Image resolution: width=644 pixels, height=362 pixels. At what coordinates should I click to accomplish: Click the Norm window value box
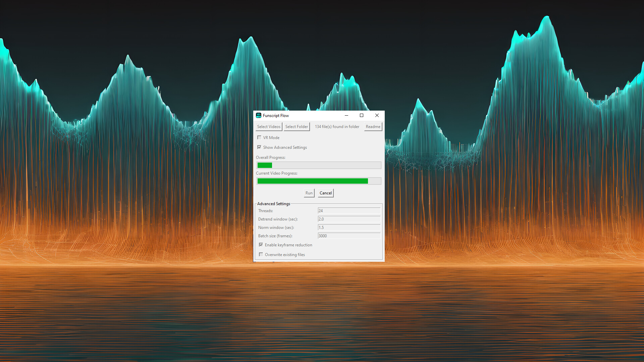pyautogui.click(x=349, y=227)
